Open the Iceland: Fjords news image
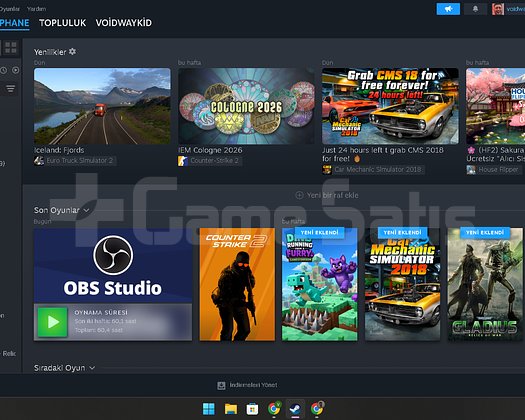This screenshot has width=525, height=420. coord(102,106)
